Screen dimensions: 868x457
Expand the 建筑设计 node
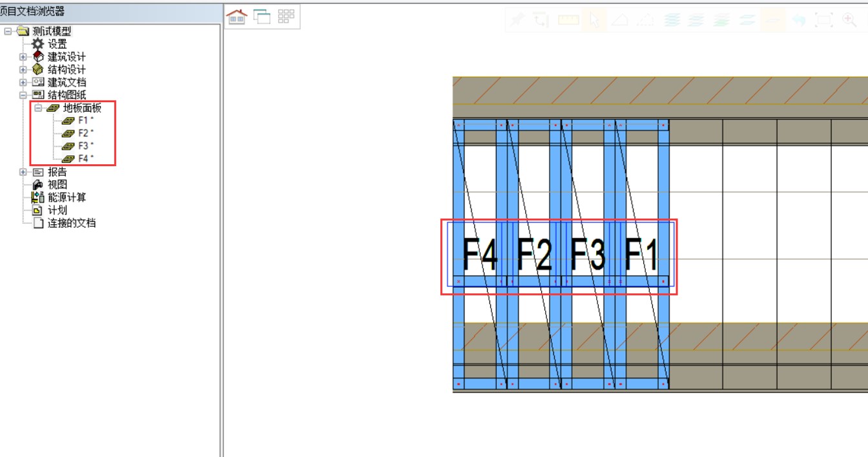click(23, 57)
